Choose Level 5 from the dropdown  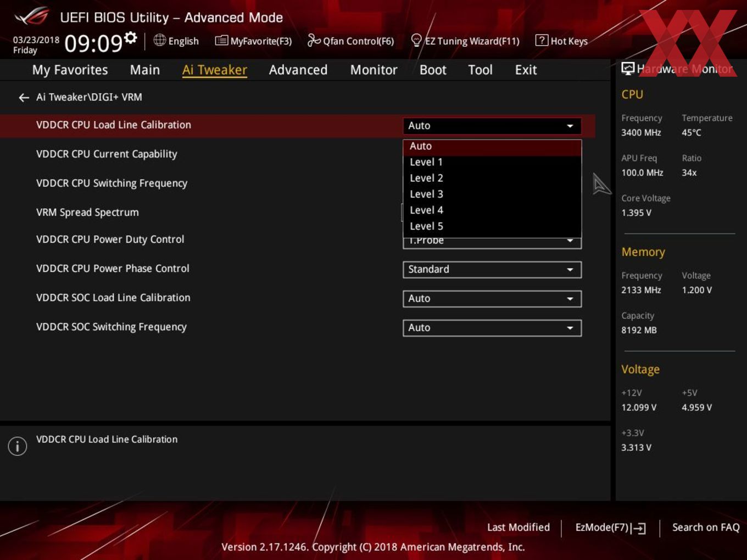492,226
